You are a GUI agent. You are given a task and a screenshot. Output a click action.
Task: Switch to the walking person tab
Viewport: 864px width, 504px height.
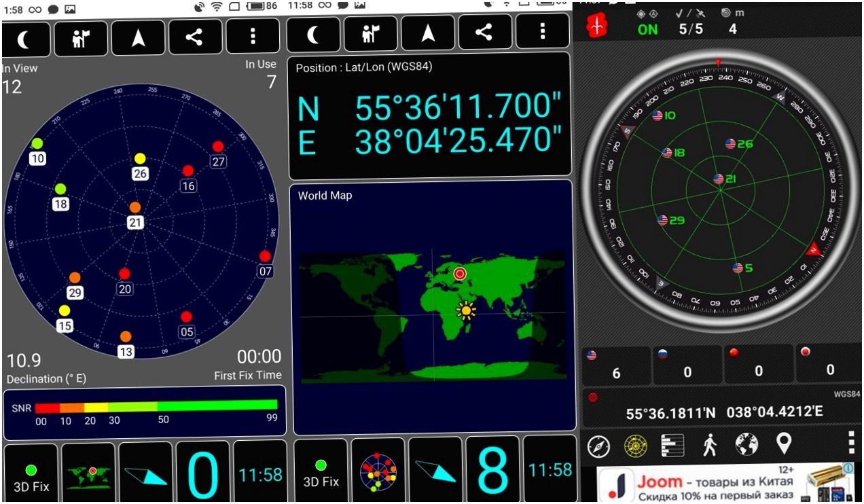[710, 446]
